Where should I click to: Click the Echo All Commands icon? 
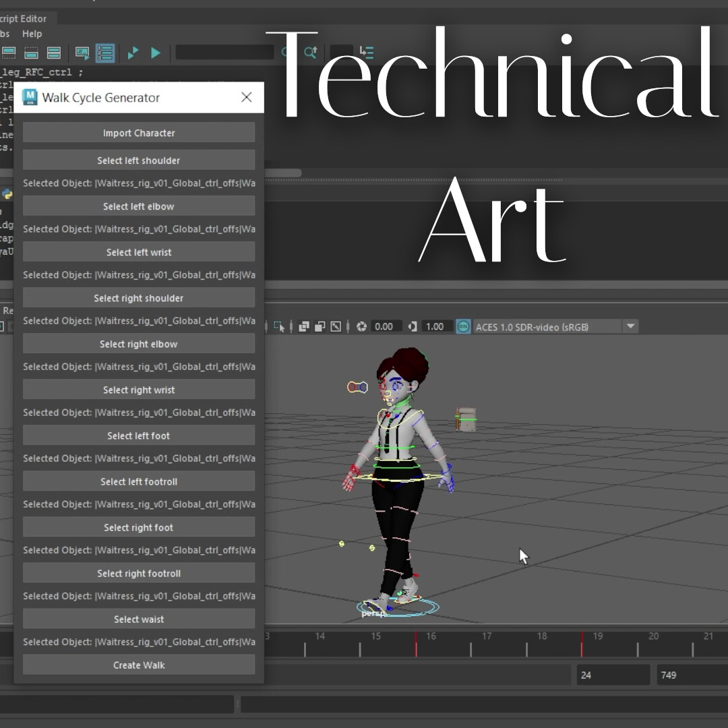tap(82, 53)
